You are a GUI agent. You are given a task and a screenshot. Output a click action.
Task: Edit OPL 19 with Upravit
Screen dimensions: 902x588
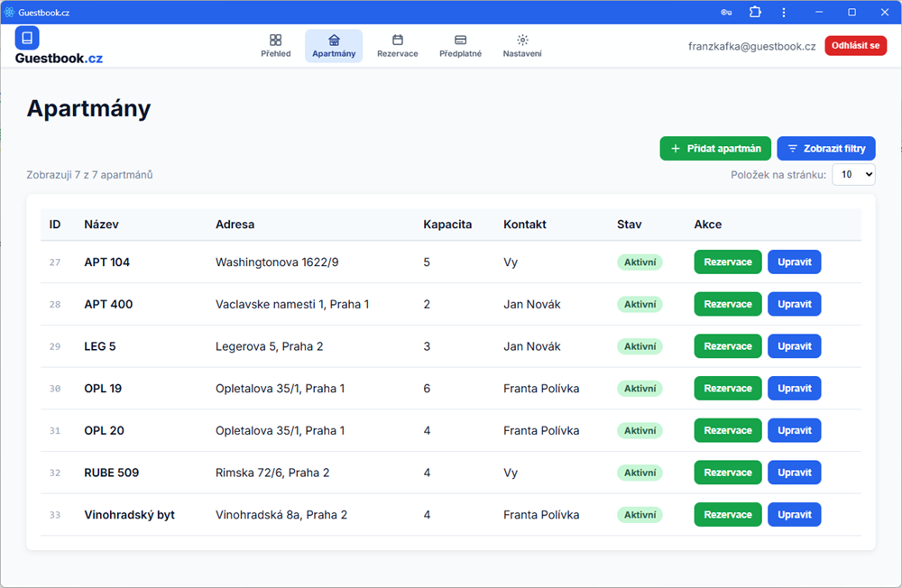(795, 389)
